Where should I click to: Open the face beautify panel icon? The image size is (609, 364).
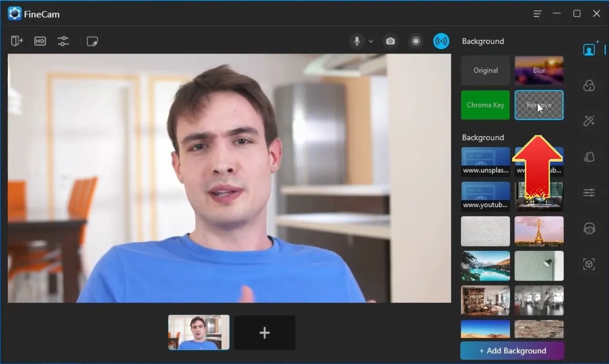click(x=589, y=228)
